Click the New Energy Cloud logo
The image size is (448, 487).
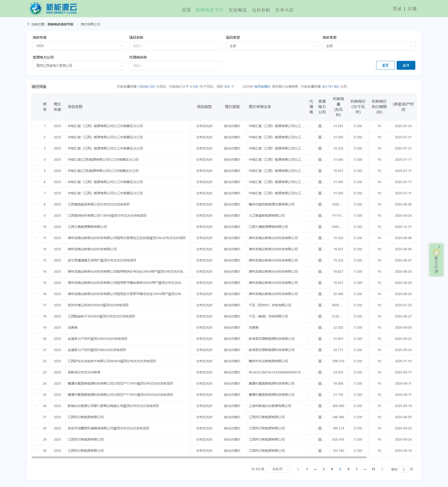[x=53, y=8]
